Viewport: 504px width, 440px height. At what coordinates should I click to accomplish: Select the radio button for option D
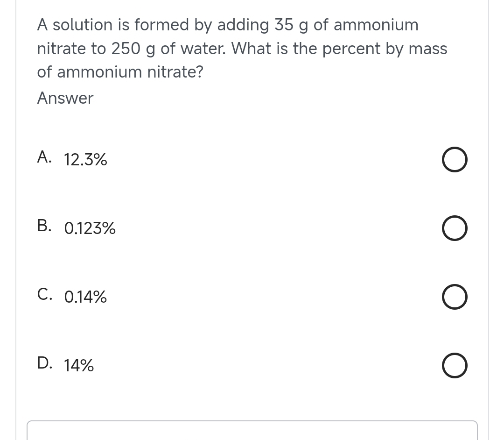pos(455,365)
